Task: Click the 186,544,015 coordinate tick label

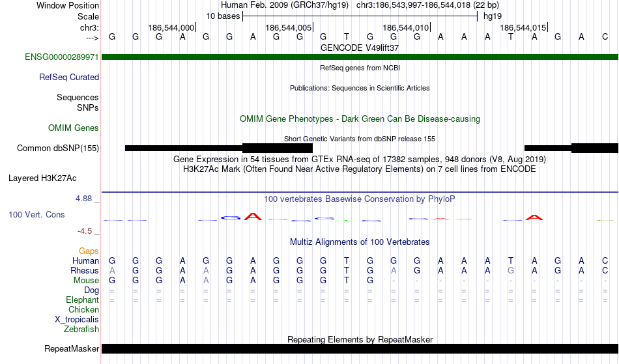Action: click(x=523, y=28)
